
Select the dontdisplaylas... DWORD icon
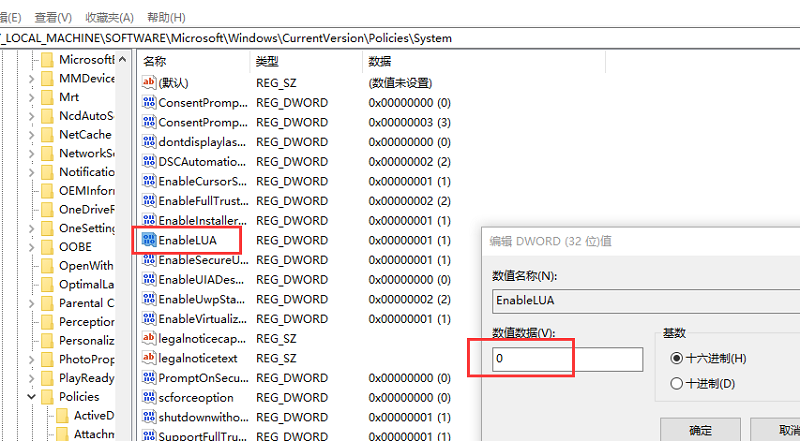tap(149, 141)
